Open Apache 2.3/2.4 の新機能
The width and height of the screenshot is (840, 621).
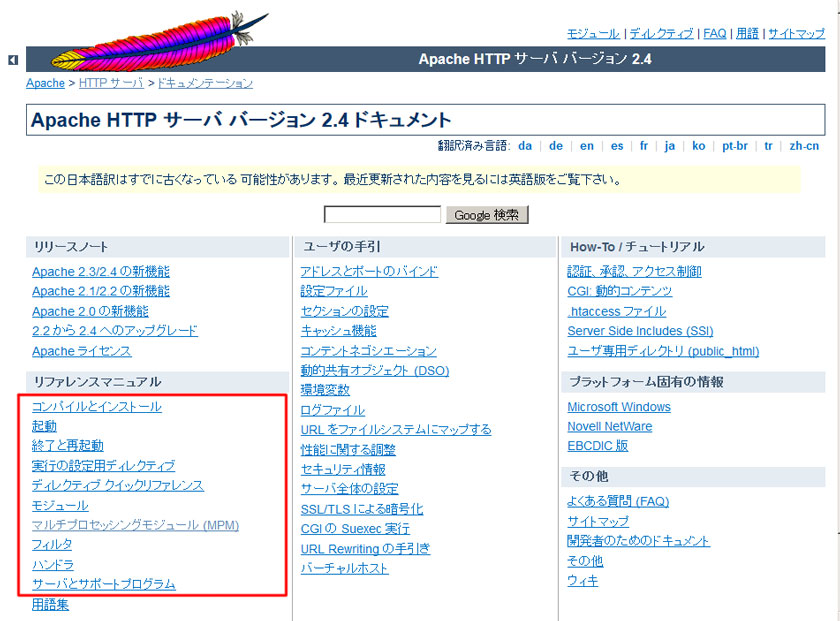(x=101, y=272)
